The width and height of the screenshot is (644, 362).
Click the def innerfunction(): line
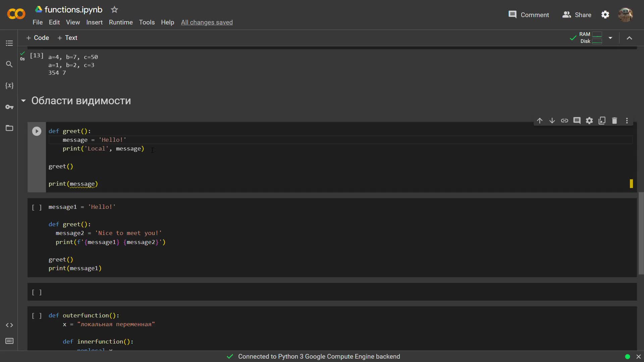pos(98,342)
